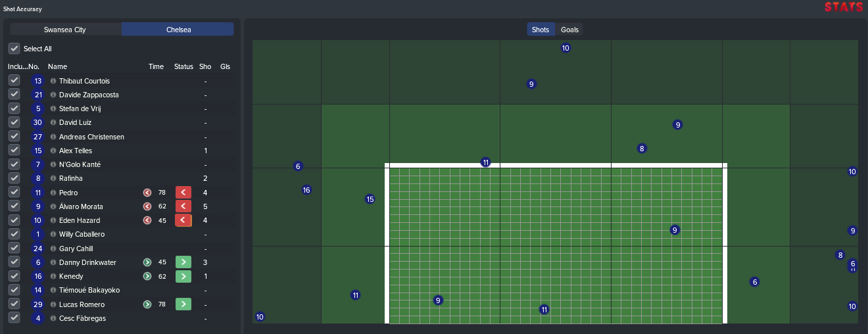Toggle Alex Telles include checkbox
868x334 pixels.
[x=14, y=151]
